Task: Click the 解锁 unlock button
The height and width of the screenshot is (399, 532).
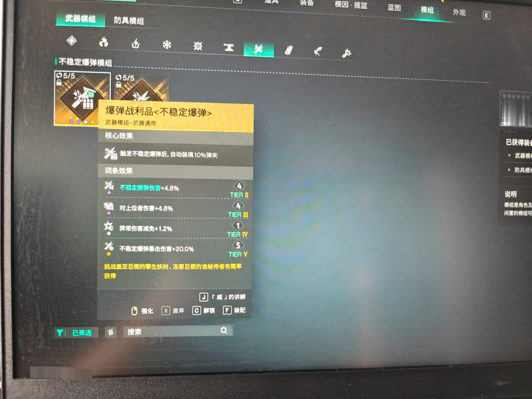Action: [204, 310]
